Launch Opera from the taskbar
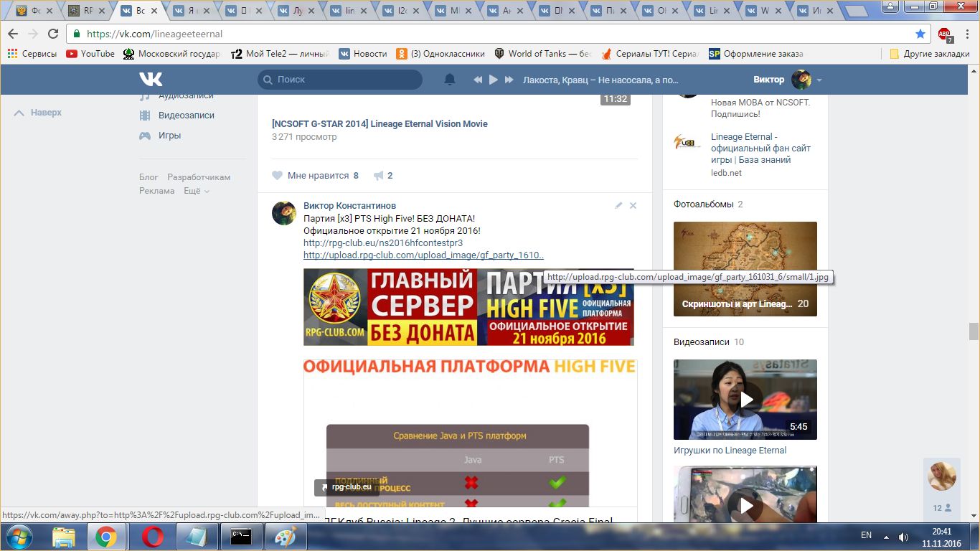This screenshot has height=551, width=980. tap(152, 536)
